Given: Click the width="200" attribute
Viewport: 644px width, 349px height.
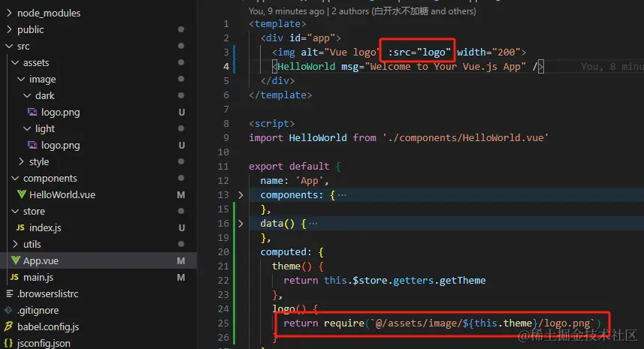Looking at the screenshot, I should pyautogui.click(x=488, y=53).
